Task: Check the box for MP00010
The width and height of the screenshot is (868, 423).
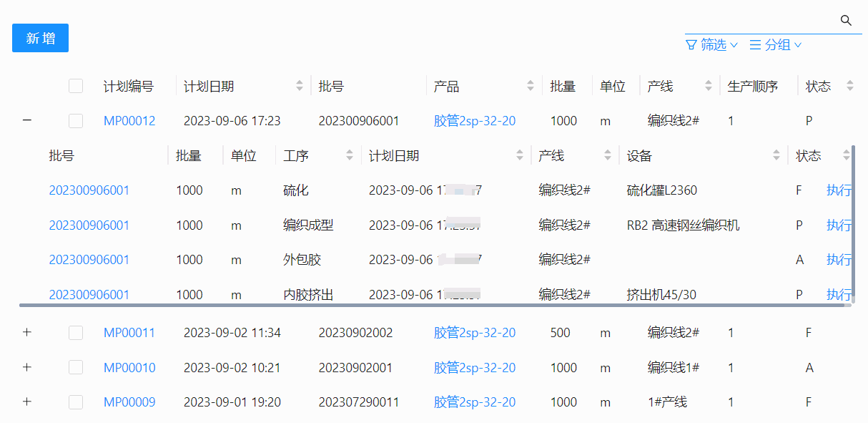Action: pyautogui.click(x=76, y=368)
